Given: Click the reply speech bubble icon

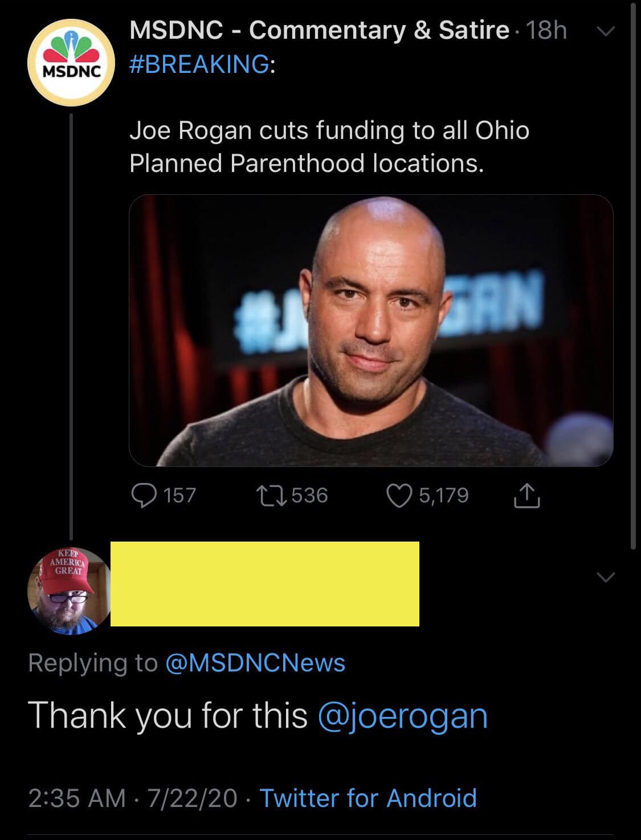Looking at the screenshot, I should tap(144, 495).
